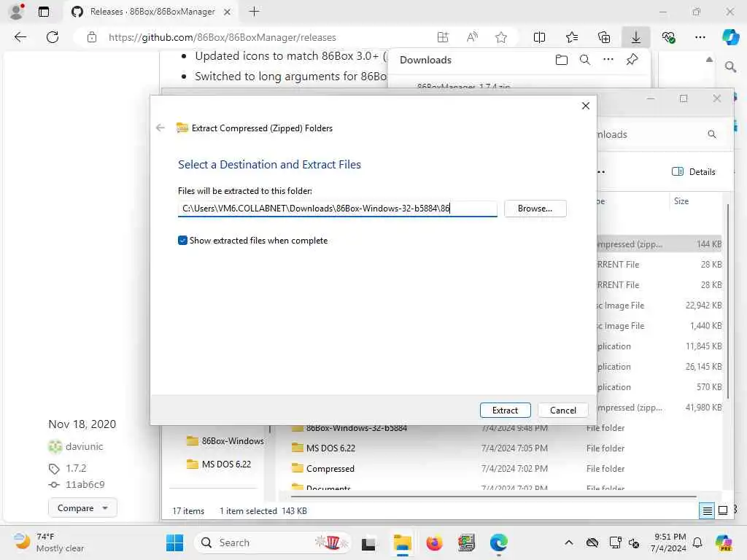The image size is (747, 560).
Task: Click the site information lock icon
Action: (x=91, y=37)
